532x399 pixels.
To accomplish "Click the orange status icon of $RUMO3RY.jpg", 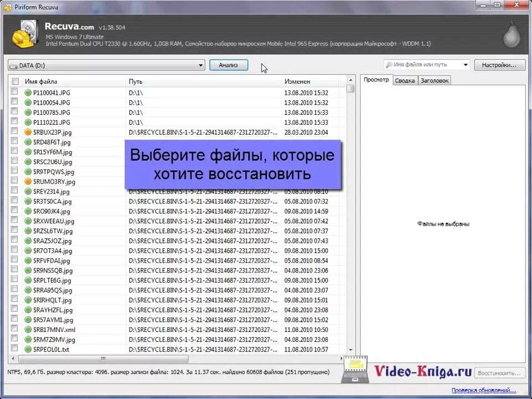I will 28,182.
